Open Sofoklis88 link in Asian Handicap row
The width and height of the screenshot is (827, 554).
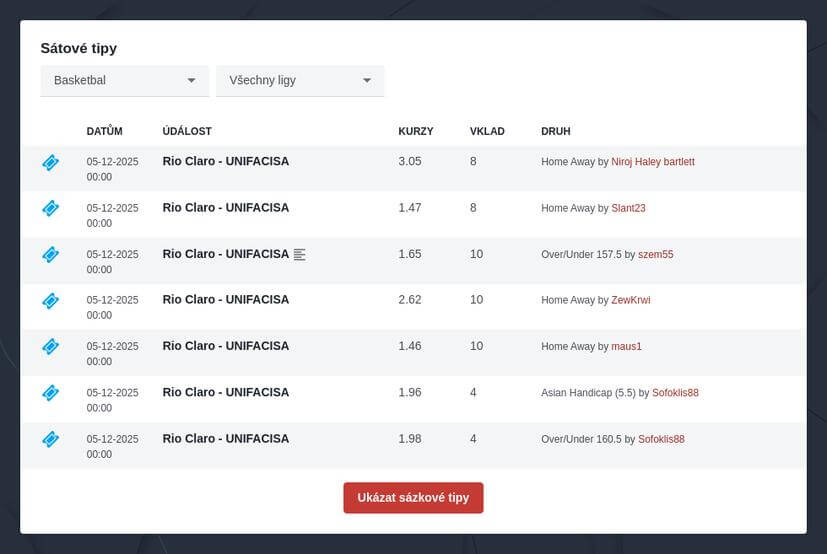click(x=675, y=393)
